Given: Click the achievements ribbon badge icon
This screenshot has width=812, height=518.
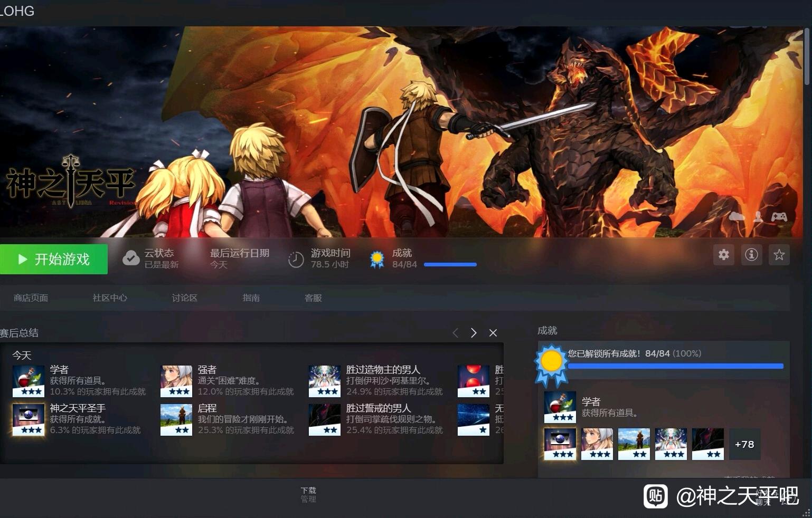Looking at the screenshot, I should click(377, 259).
